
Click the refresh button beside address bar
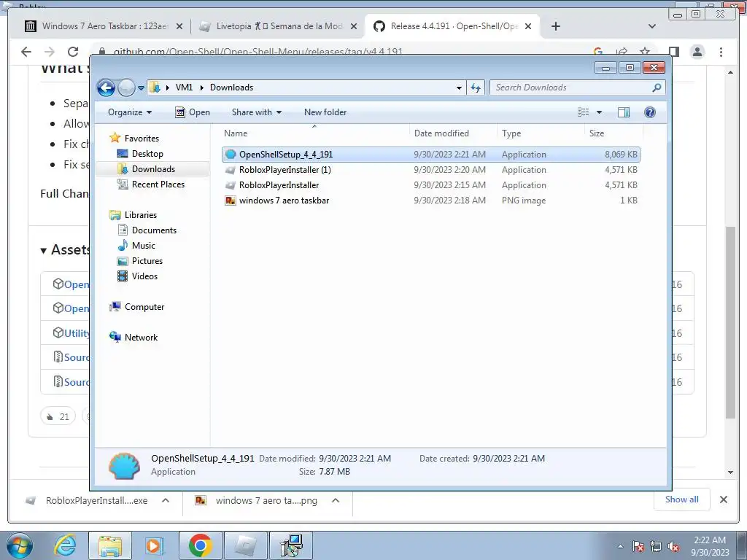pos(476,87)
